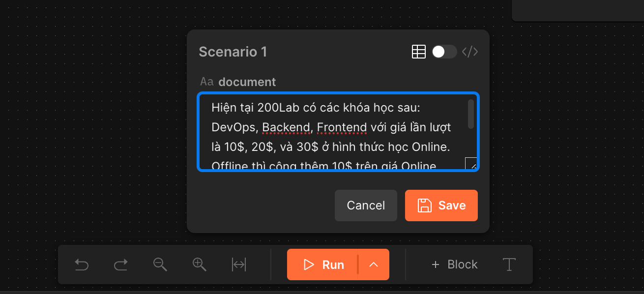Viewport: 644px width, 294px height.
Task: Zoom out with the minus magnifier
Action: (x=160, y=265)
